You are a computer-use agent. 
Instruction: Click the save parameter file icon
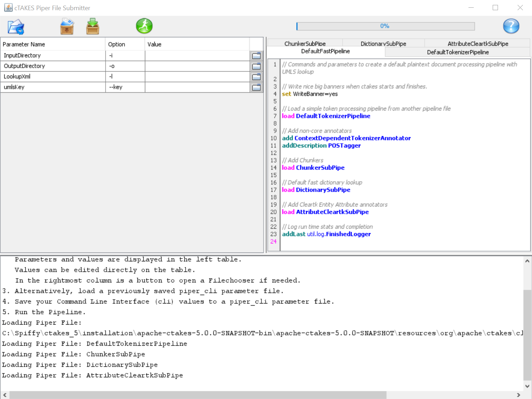click(x=93, y=27)
